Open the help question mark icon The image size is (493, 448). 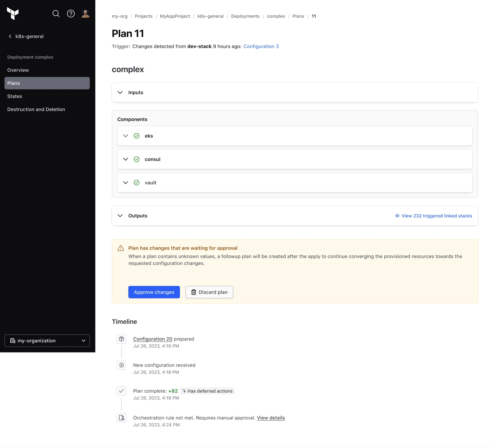pos(71,13)
